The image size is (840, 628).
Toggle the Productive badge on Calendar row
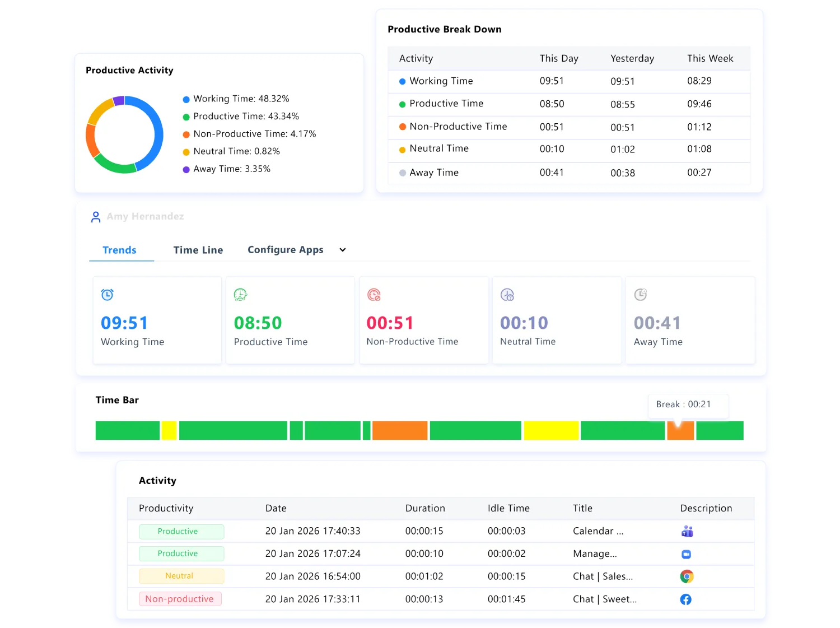pyautogui.click(x=181, y=531)
